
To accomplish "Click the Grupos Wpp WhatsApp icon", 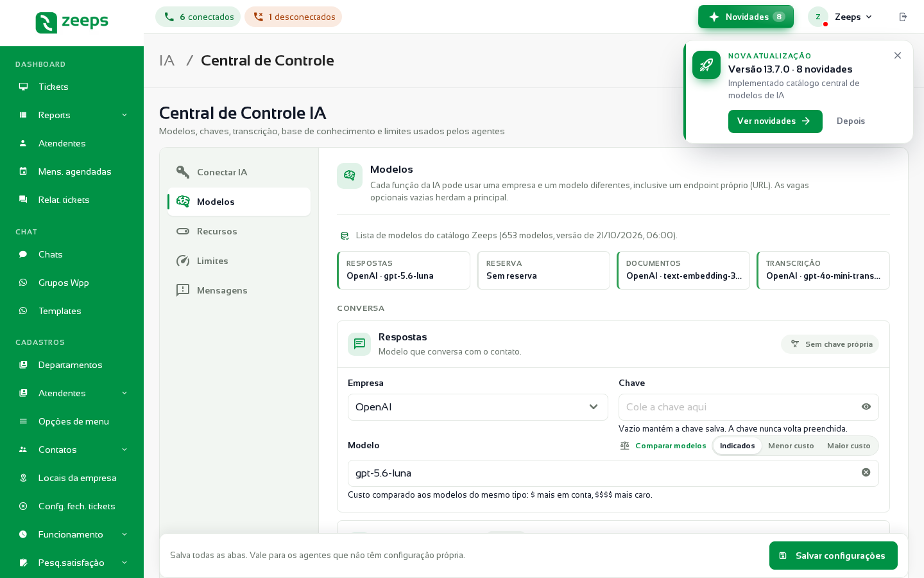I will [23, 283].
